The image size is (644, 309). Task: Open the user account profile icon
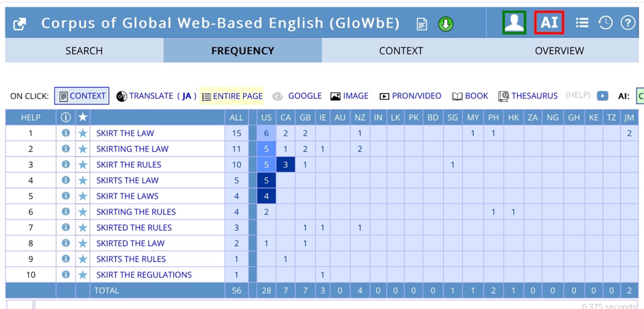tap(514, 23)
